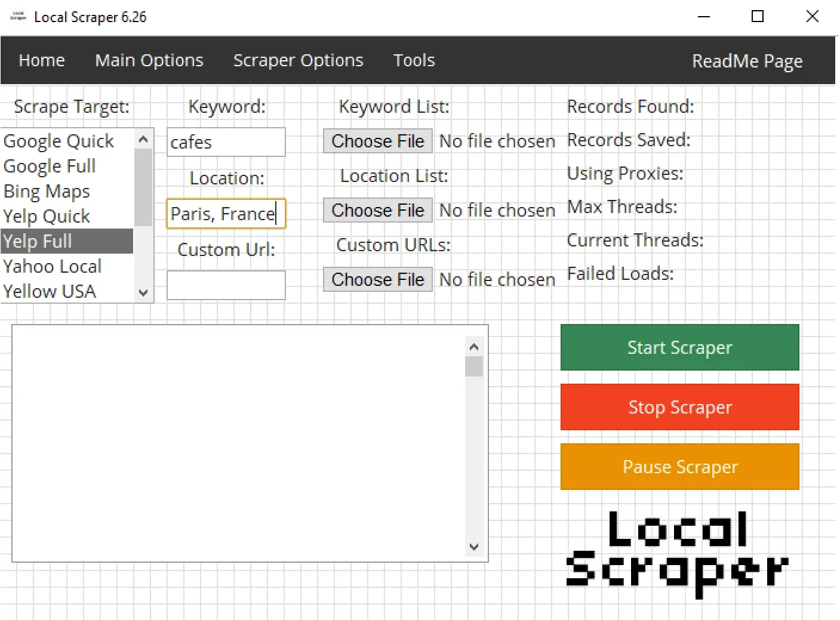
Task: Click output log scroll down arrow
Action: (474, 547)
